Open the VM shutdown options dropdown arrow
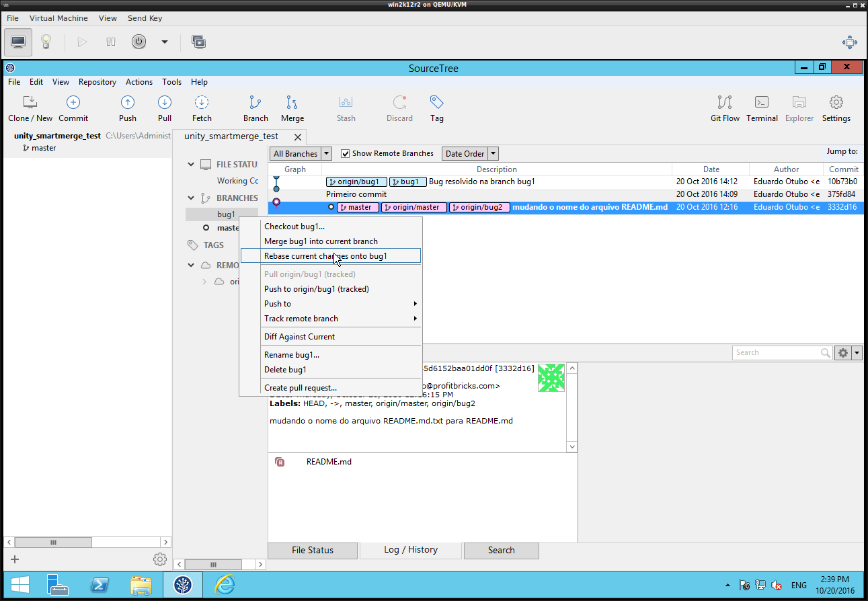This screenshot has width=868, height=601. pos(165,42)
